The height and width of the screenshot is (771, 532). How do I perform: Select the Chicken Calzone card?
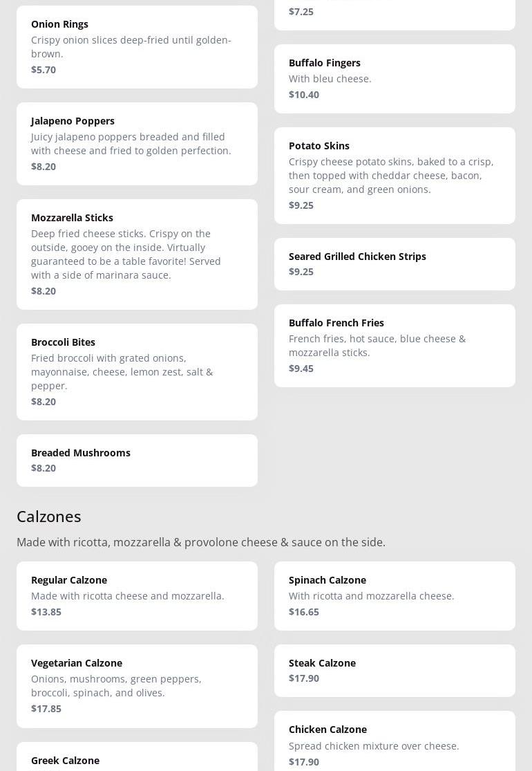pos(395,741)
